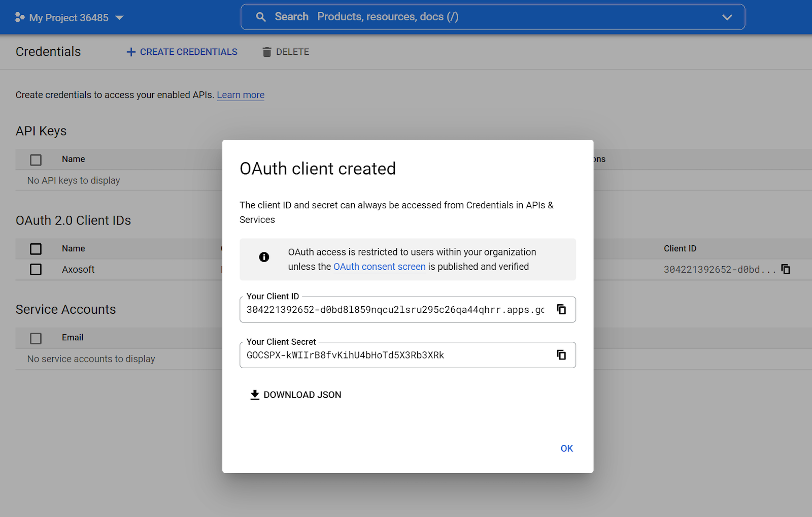Click the project hexagon icon

pyautogui.click(x=20, y=17)
